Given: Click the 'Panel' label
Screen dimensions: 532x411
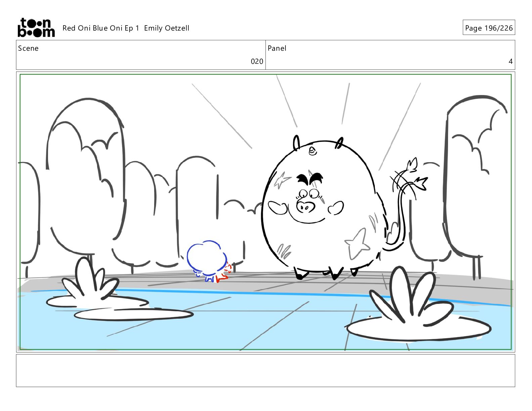Looking at the screenshot, I should click(277, 48).
